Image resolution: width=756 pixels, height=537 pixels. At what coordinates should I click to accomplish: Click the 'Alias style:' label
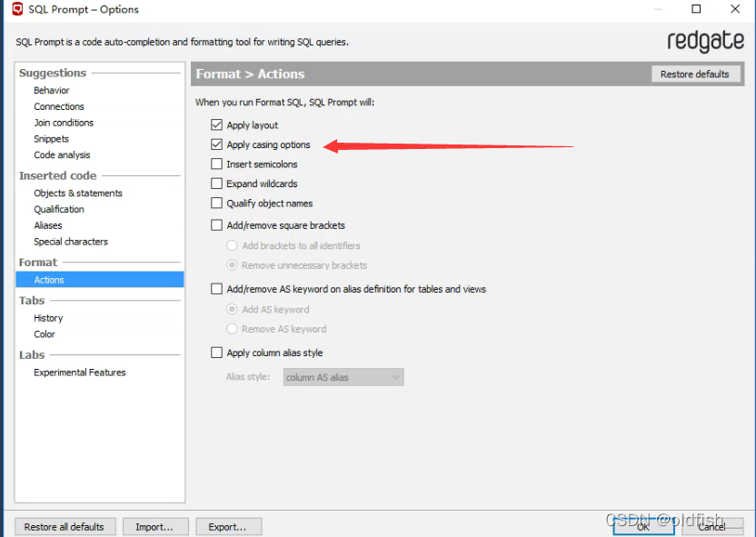click(248, 376)
